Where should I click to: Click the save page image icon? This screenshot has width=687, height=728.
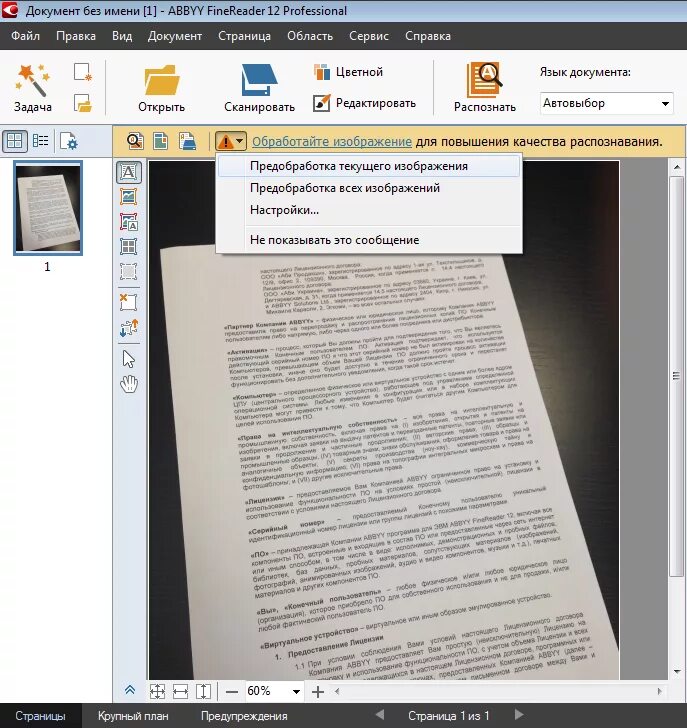pos(187,141)
